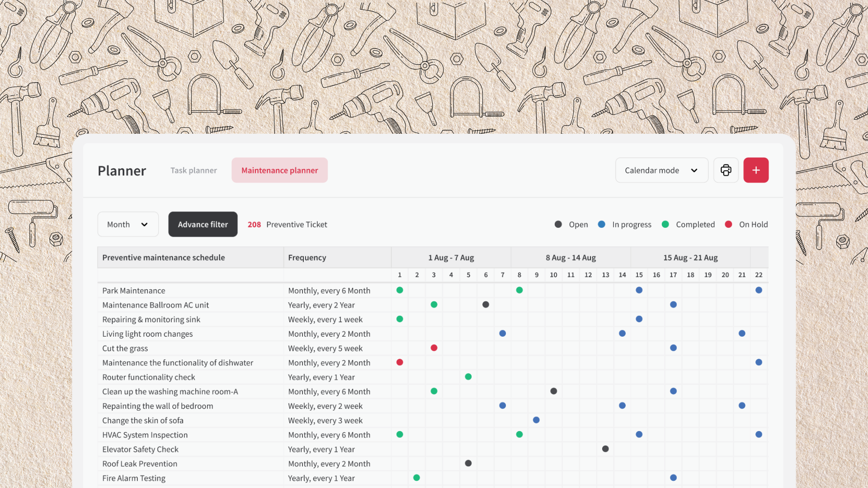Open Park Maintenance ticket on day 8
Image resolution: width=868 pixels, height=488 pixels.
click(519, 290)
